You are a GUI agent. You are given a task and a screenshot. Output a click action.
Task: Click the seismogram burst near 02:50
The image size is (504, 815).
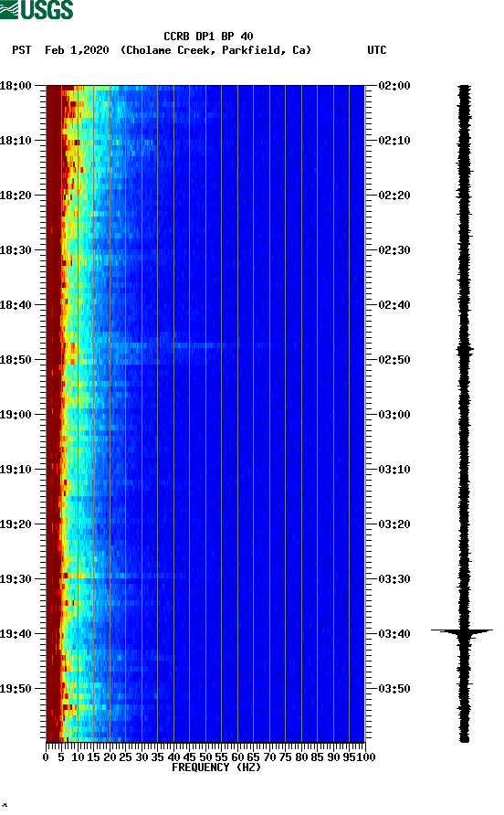point(465,352)
